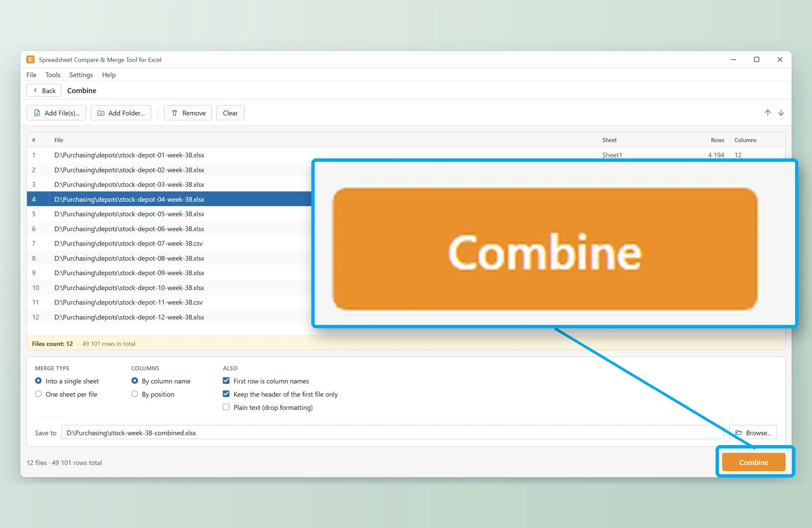
Task: Close the Spreadsheet Compare window
Action: (x=780, y=59)
